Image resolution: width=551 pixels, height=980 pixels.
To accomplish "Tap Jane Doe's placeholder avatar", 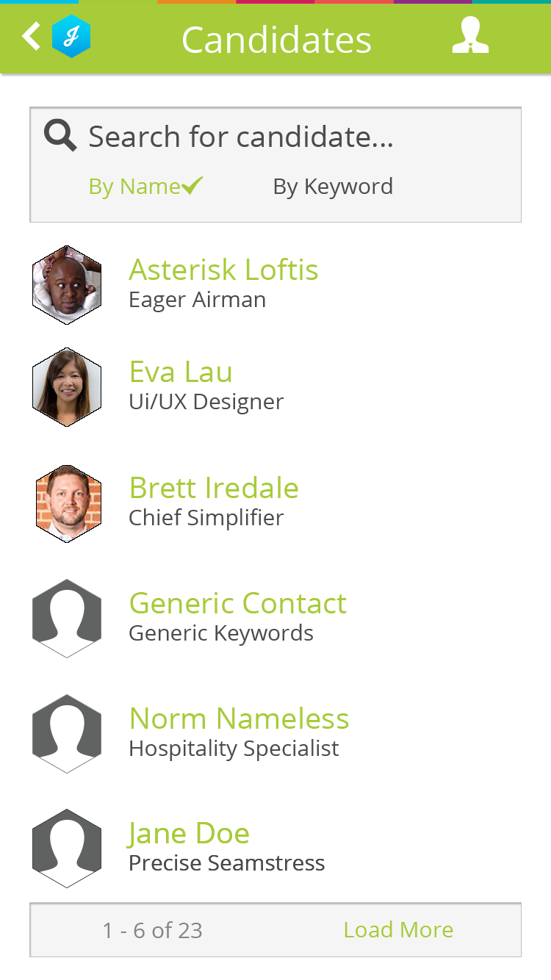I will (67, 848).
